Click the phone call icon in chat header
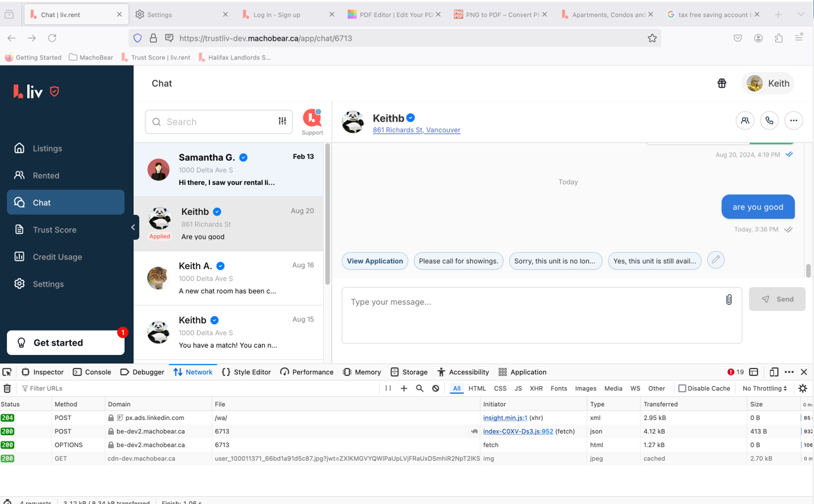Image resolution: width=814 pixels, height=504 pixels. click(x=769, y=120)
